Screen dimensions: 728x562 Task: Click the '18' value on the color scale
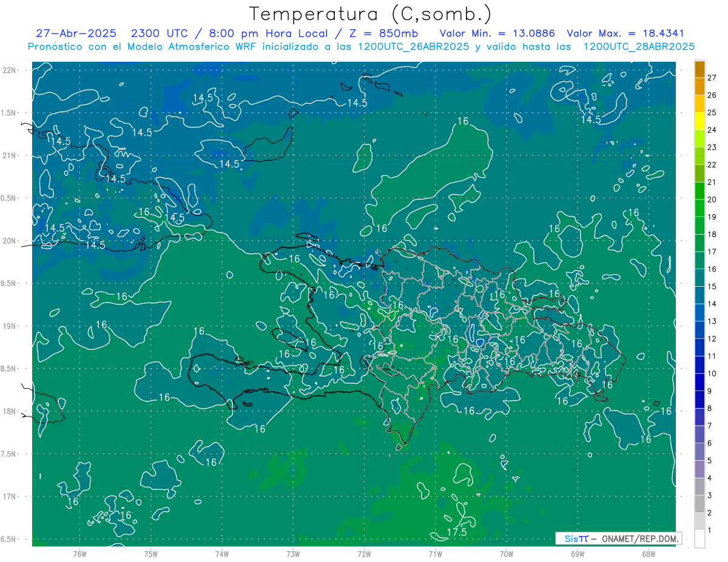click(x=712, y=234)
